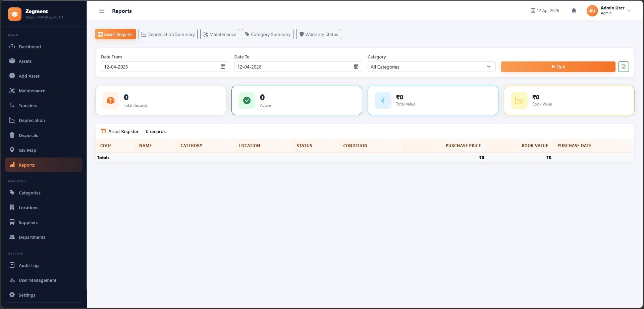The image size is (644, 309).
Task: Click the Total Records summary card
Action: [x=161, y=100]
